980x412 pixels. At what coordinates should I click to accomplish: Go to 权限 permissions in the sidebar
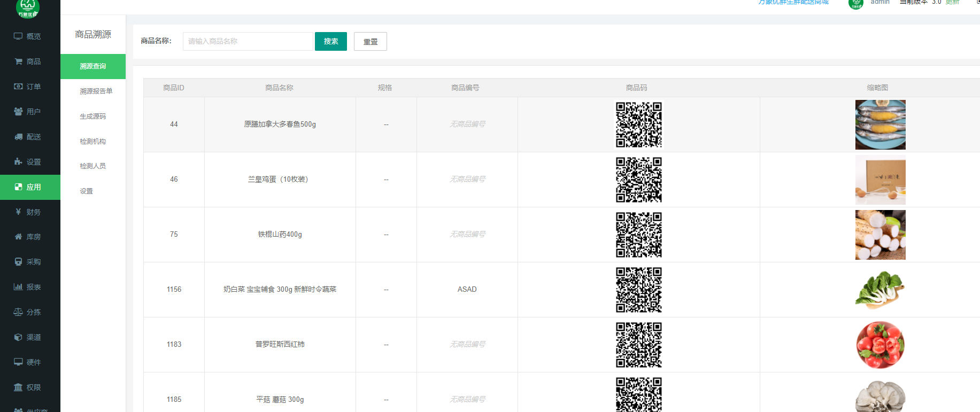click(30, 387)
